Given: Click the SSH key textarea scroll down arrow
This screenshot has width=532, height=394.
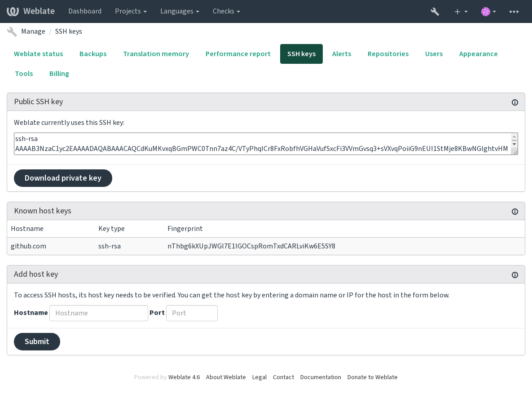Looking at the screenshot, I should click(x=514, y=144).
